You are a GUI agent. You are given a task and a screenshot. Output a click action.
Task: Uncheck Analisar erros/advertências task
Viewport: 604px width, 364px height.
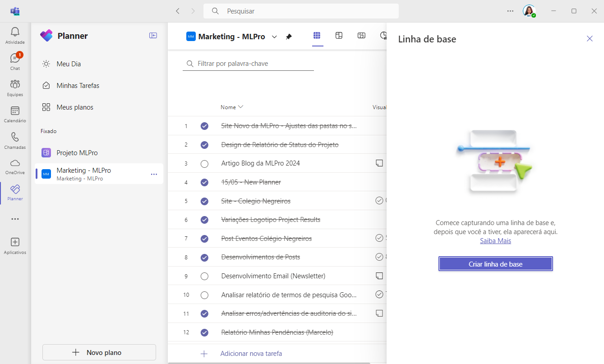pyautogui.click(x=204, y=313)
